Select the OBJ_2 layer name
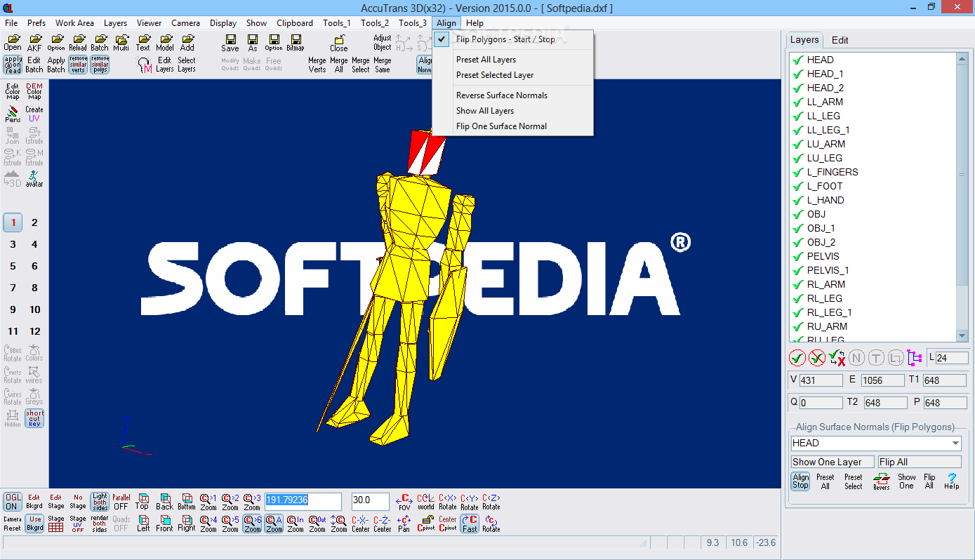The width and height of the screenshot is (975, 560). tap(821, 242)
